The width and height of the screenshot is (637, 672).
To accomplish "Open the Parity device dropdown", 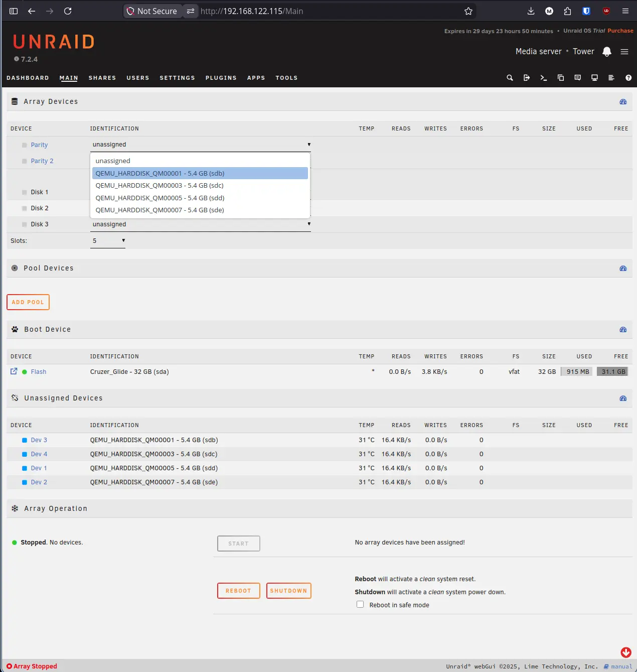I will pos(201,145).
